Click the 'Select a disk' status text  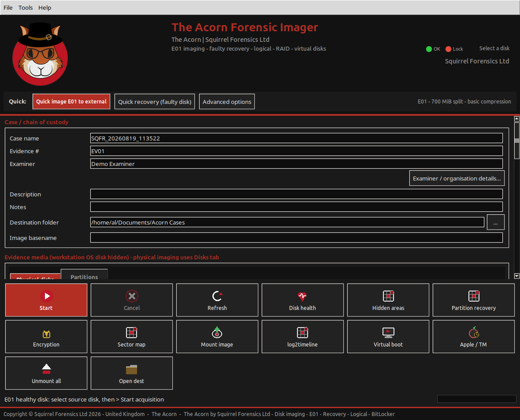tap(494, 48)
